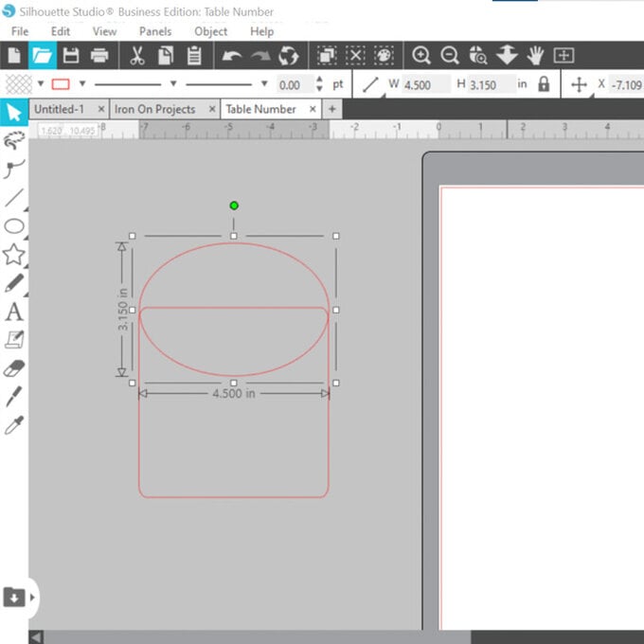Increase line thickness with up stepper
Image resolution: width=644 pixels, height=644 pixels.
coord(319,80)
